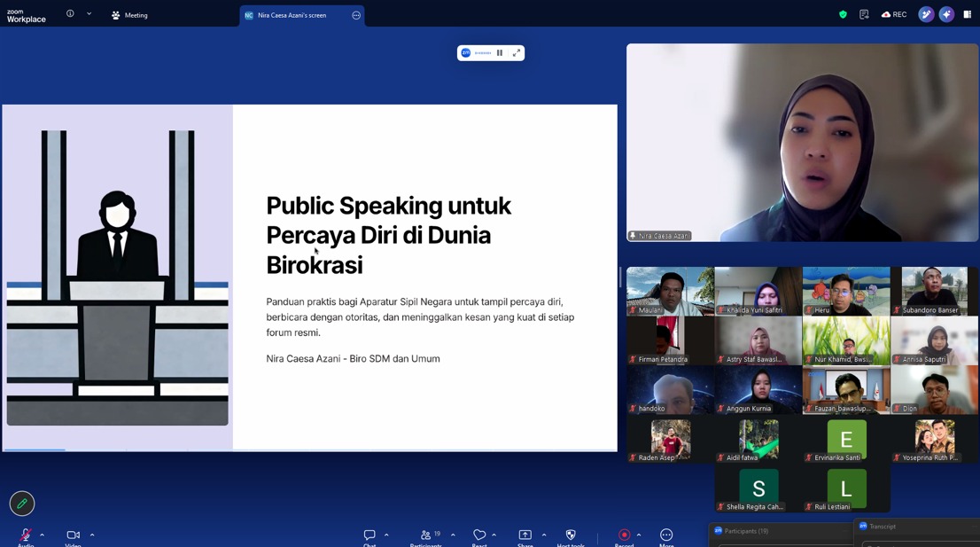This screenshot has height=547, width=980.
Task: Open the Meeting tab
Action: (x=129, y=15)
